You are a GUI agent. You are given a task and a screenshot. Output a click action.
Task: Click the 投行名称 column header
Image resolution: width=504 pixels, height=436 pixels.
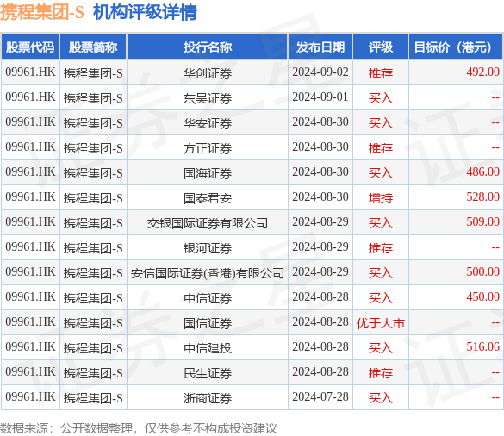coord(208,47)
